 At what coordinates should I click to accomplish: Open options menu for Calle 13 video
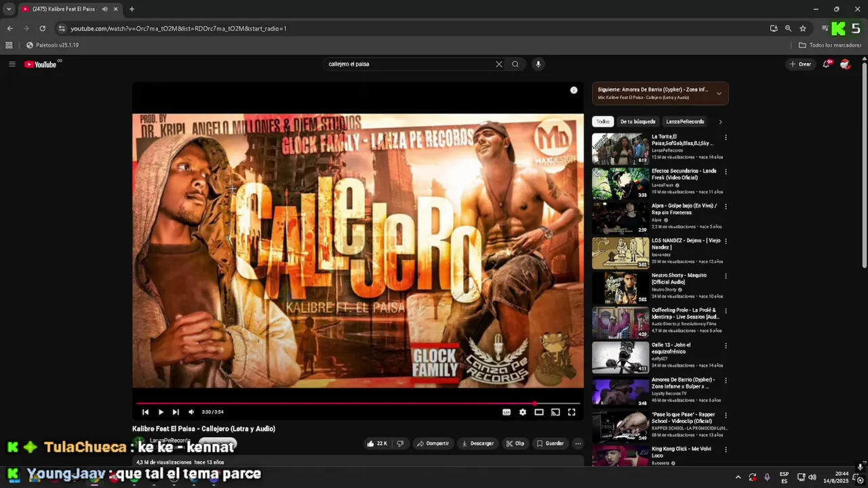(x=726, y=346)
